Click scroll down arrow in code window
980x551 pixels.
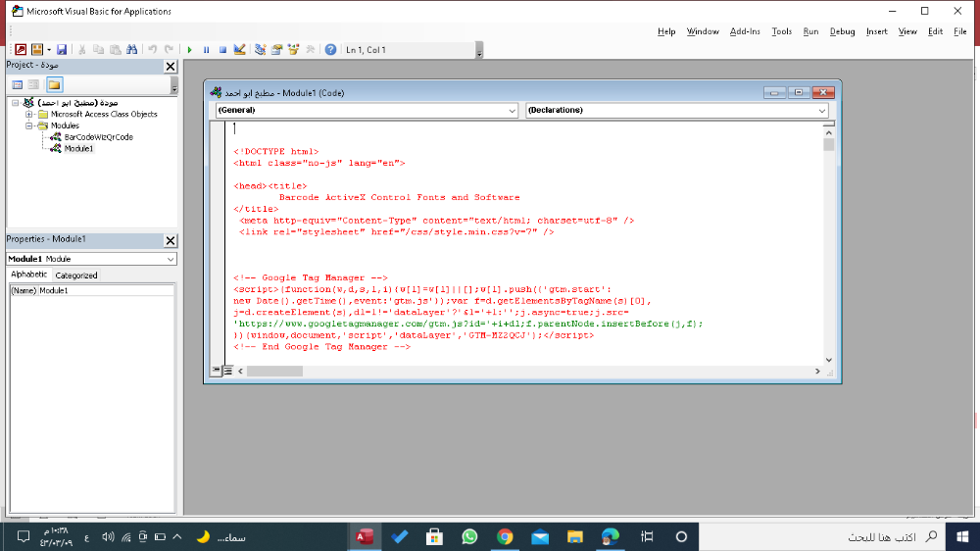click(x=829, y=360)
